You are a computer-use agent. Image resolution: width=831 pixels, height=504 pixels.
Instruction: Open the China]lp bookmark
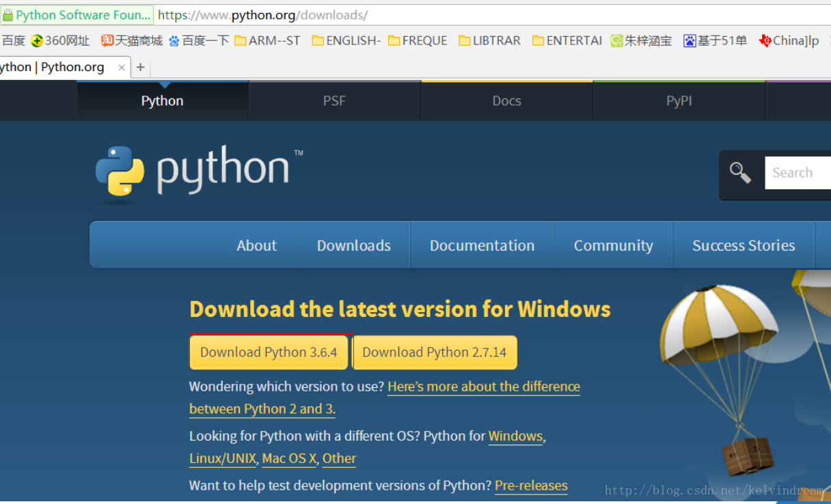789,41
